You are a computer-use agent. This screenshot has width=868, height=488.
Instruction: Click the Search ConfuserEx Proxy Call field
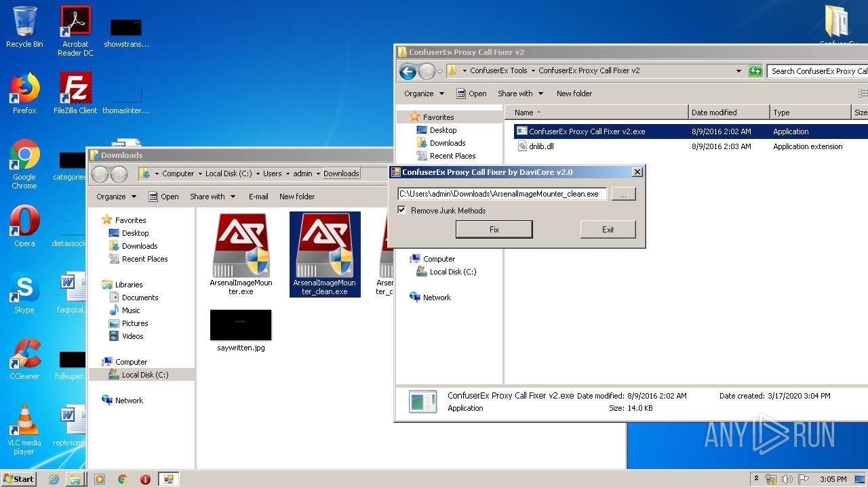tap(818, 70)
